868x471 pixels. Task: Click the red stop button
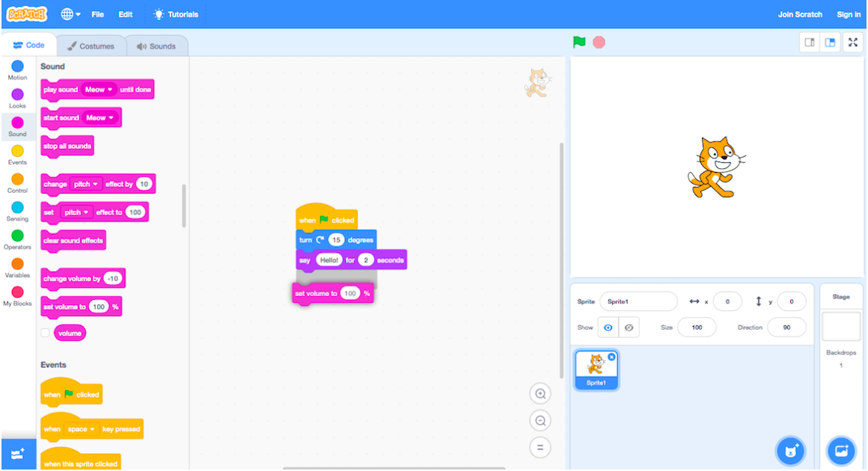click(599, 42)
